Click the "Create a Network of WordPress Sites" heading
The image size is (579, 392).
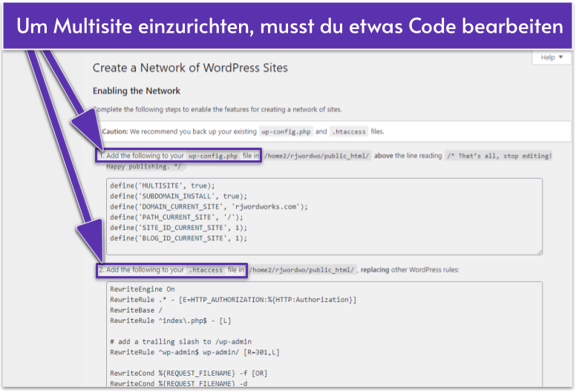click(190, 68)
